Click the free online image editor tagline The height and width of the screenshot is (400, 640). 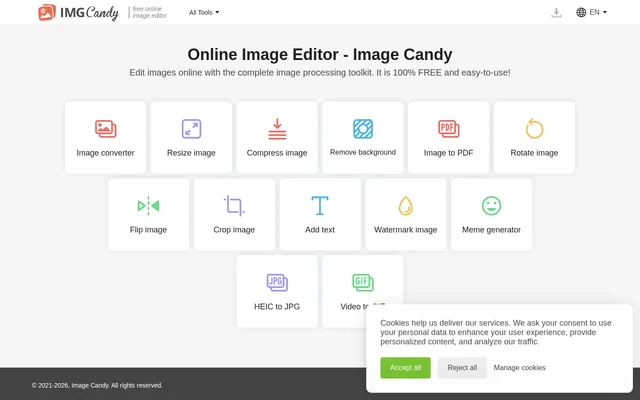(150, 12)
